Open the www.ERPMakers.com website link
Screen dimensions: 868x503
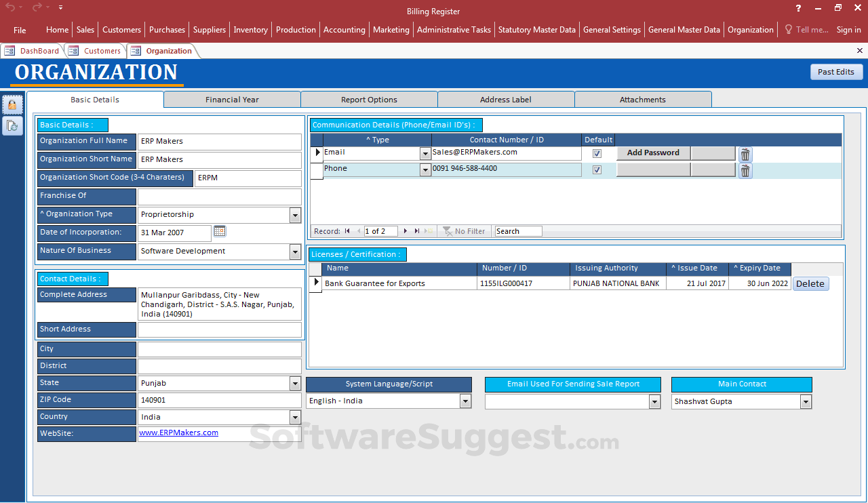coord(179,432)
